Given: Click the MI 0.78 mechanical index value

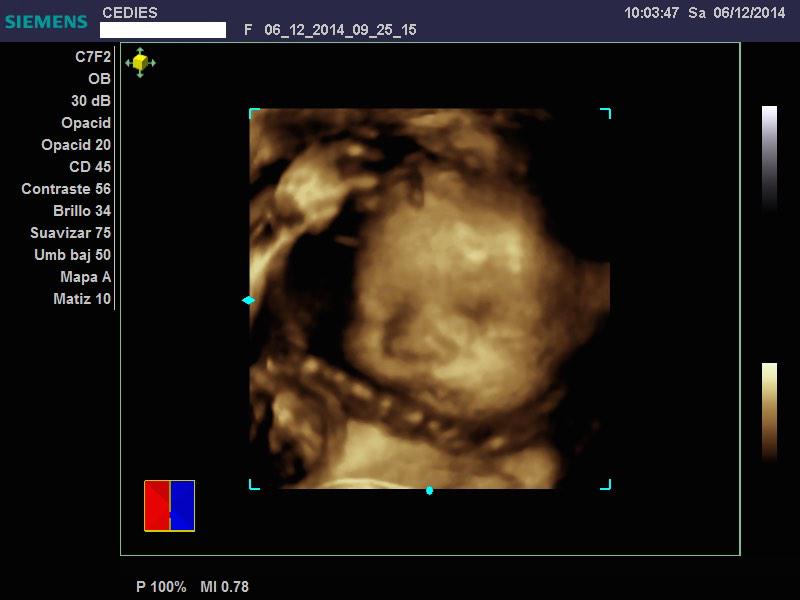Looking at the screenshot, I should coord(224,587).
